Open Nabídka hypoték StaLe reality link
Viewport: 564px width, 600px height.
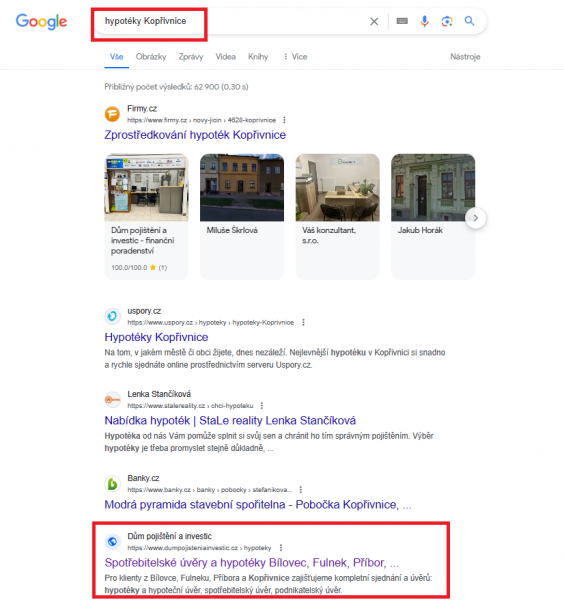[230, 421]
